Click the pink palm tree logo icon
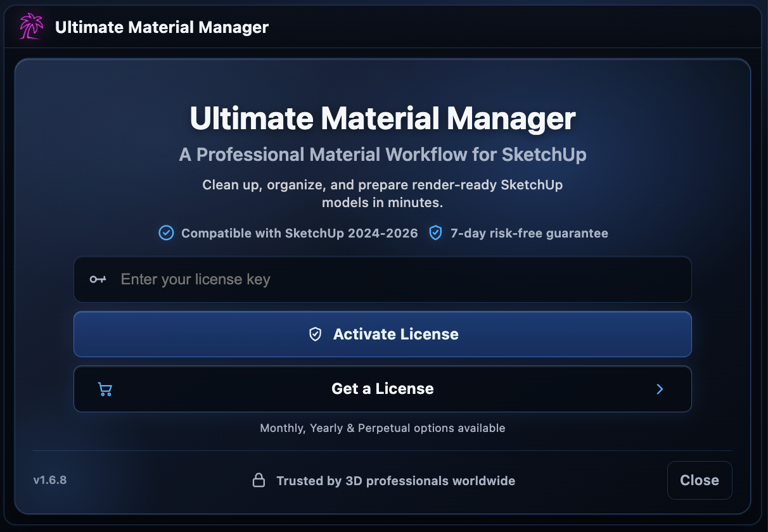The image size is (768, 532). pyautogui.click(x=32, y=27)
